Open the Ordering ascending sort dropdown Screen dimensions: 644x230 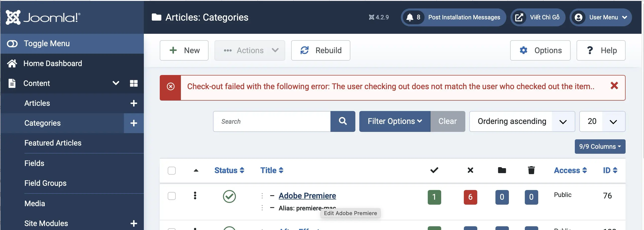(522, 121)
